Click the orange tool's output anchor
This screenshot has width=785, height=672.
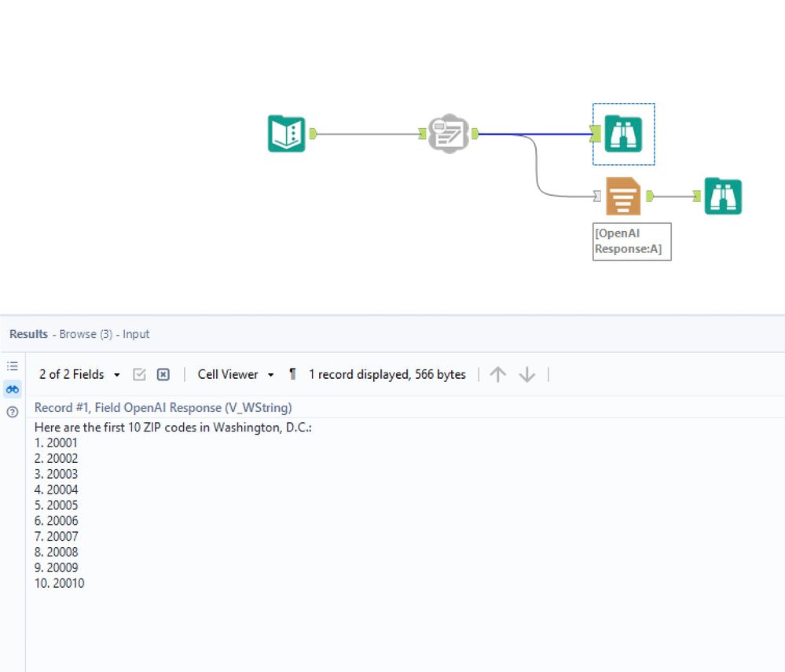650,196
